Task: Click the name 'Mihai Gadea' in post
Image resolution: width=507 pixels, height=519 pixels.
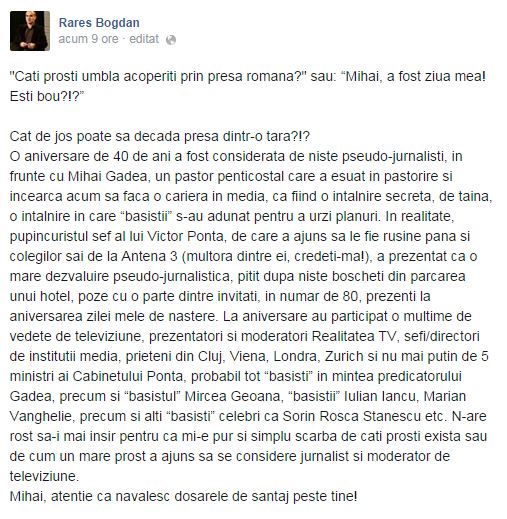Action: 107,176
